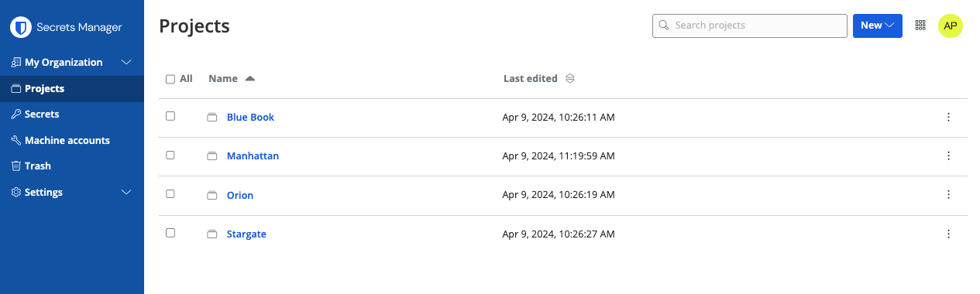Sort by Last edited sort icon
Screen dimensions: 980x294
[x=569, y=78]
